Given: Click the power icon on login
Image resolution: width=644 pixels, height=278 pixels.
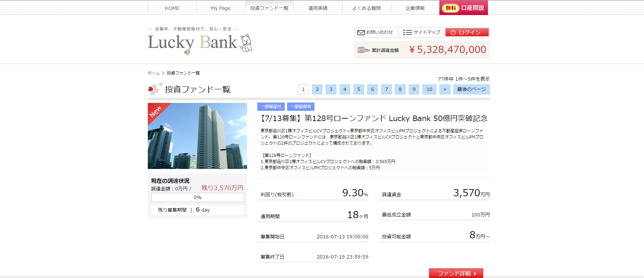Looking at the screenshot, I should pos(453,32).
